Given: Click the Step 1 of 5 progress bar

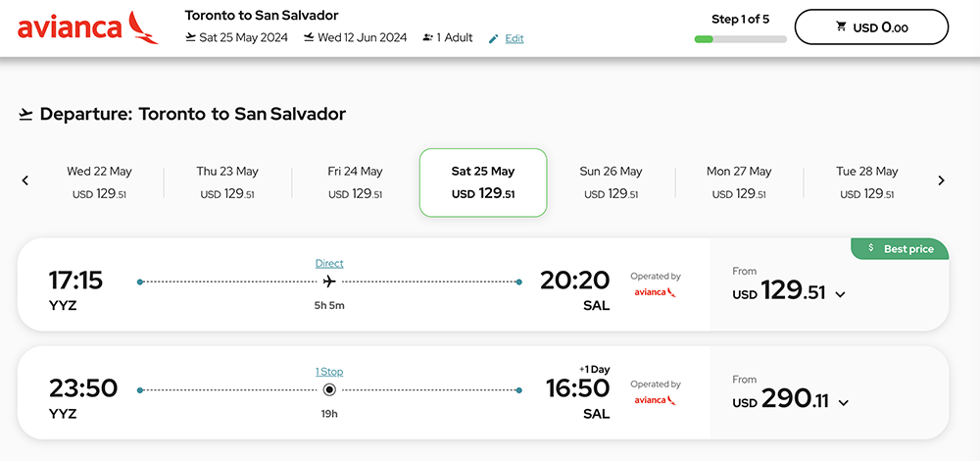Looking at the screenshot, I should [740, 39].
